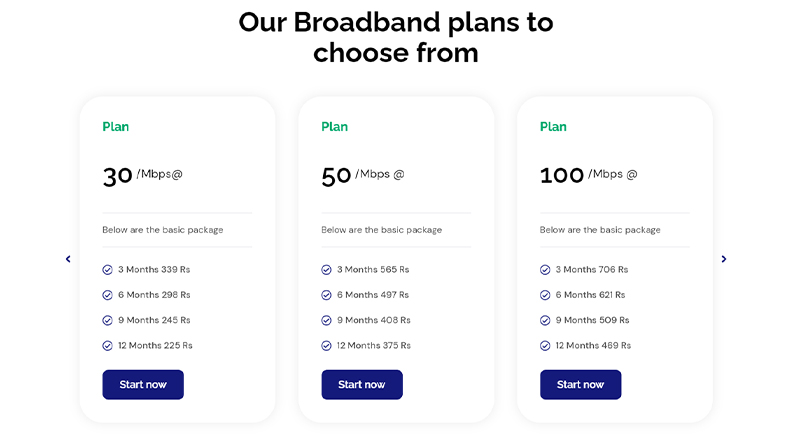Click check icon beside 3 Months 339 Rs
800x448 pixels.
coord(107,270)
